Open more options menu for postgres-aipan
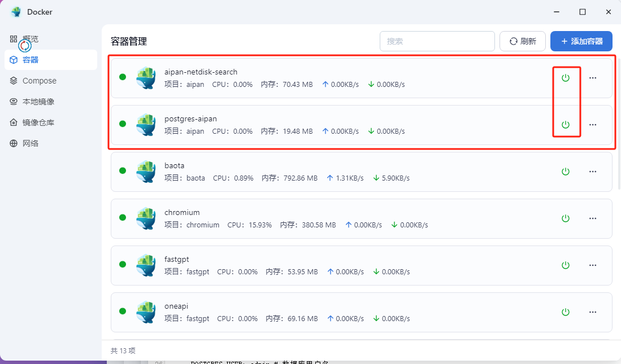Screen dimensions: 621x364 [x=593, y=125]
